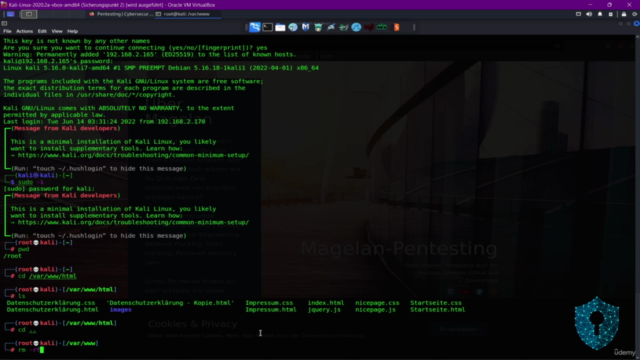Open the power menu icon in the panel corner
The height and width of the screenshot is (360, 640).
pos(635,14)
